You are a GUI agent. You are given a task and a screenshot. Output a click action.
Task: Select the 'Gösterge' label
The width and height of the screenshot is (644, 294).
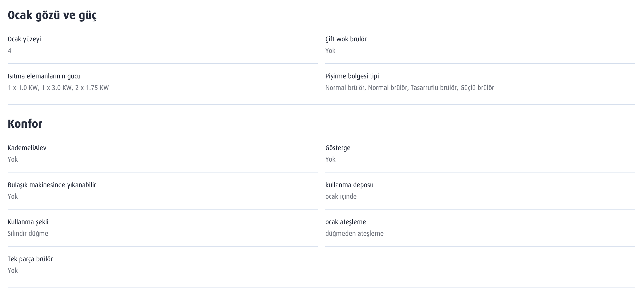[338, 148]
